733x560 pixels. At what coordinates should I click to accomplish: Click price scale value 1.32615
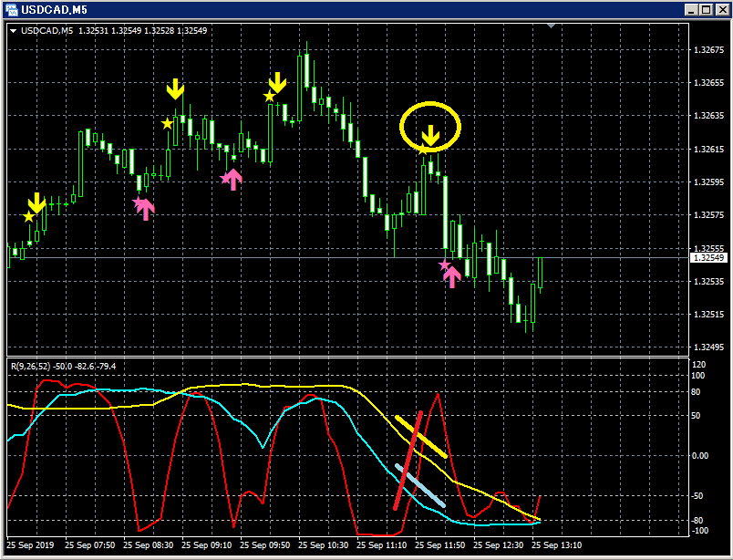pyautogui.click(x=708, y=150)
